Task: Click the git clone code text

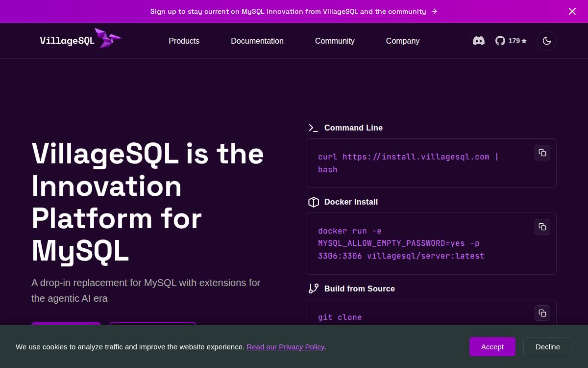Action: pyautogui.click(x=340, y=317)
